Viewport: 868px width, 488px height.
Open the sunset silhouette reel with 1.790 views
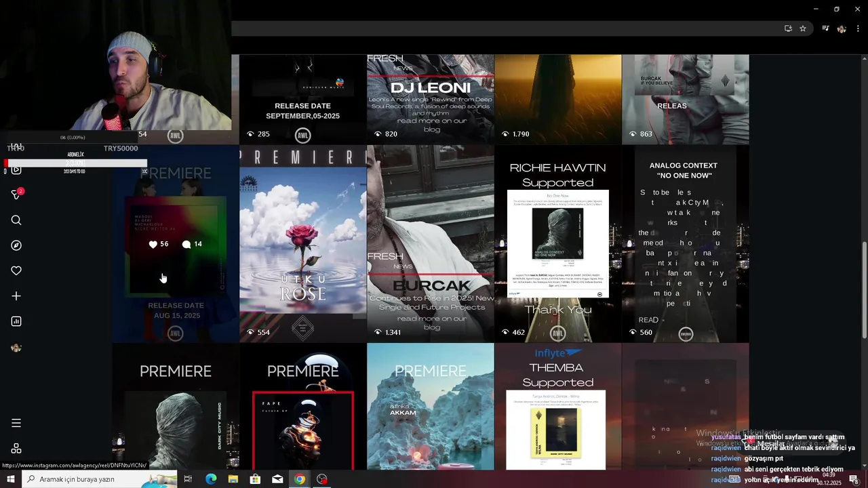pyautogui.click(x=558, y=99)
